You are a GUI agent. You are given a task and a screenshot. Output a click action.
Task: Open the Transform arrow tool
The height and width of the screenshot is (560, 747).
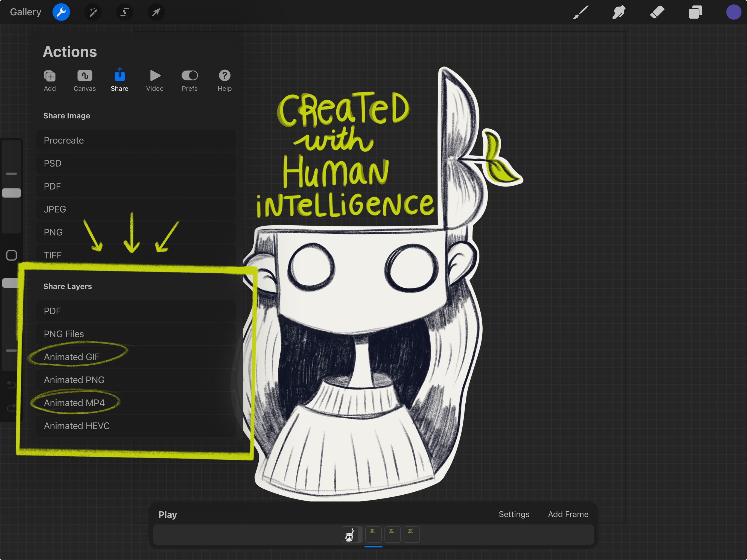(x=156, y=12)
